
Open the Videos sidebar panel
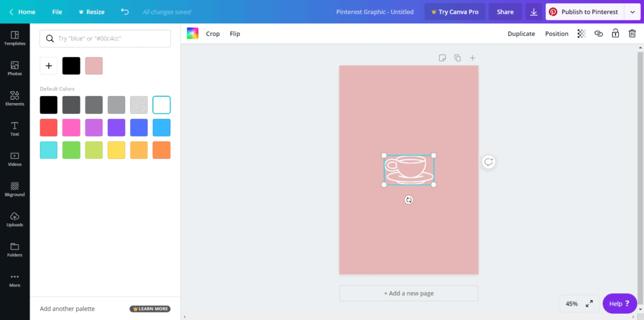click(x=15, y=159)
